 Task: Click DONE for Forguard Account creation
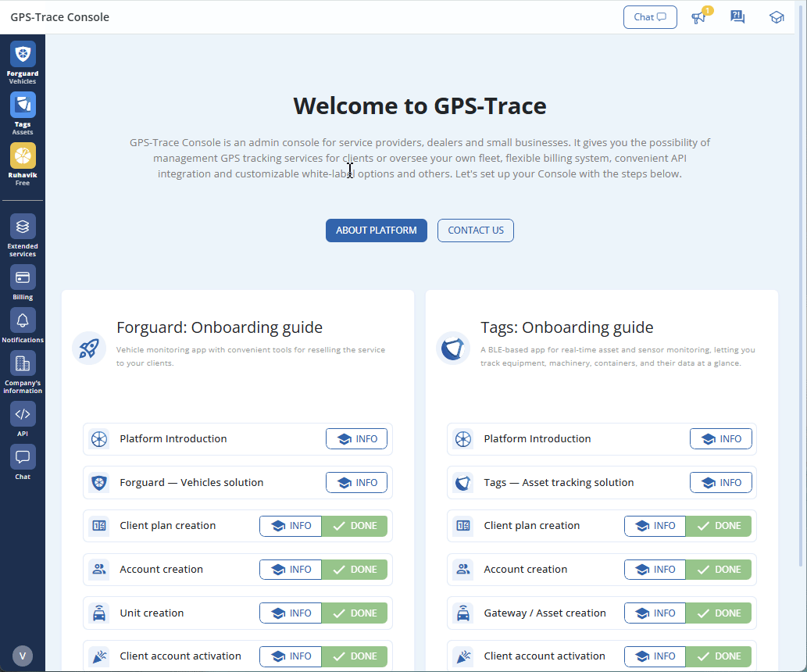(355, 570)
